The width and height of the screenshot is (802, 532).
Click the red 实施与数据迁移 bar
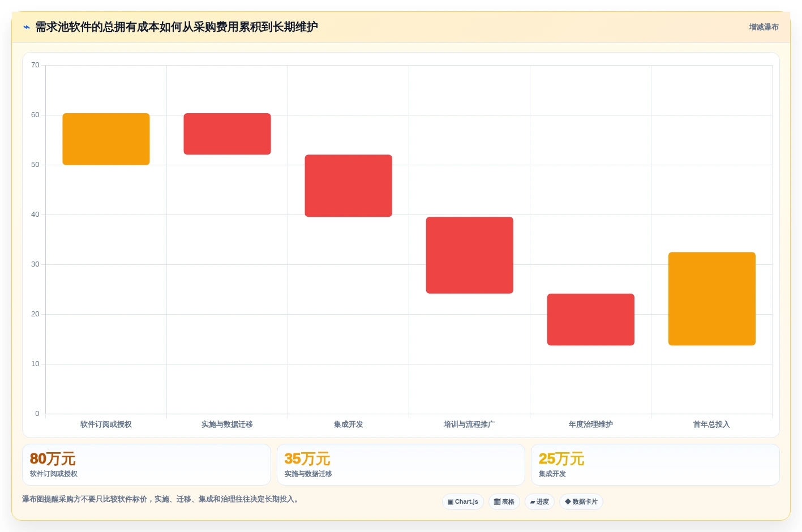pos(227,134)
